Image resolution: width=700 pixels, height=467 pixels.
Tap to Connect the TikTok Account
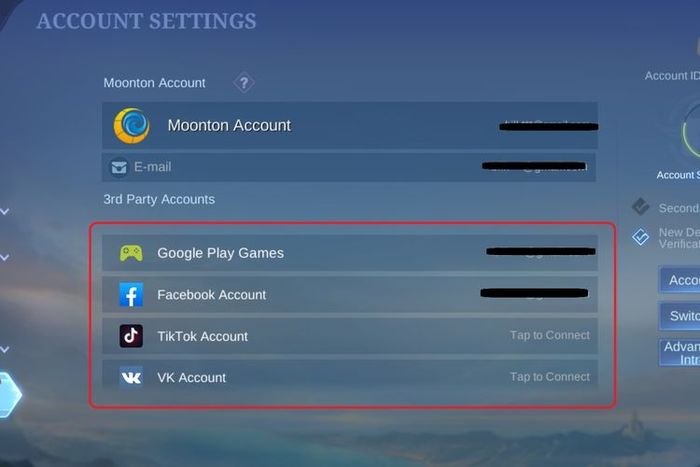coord(550,335)
